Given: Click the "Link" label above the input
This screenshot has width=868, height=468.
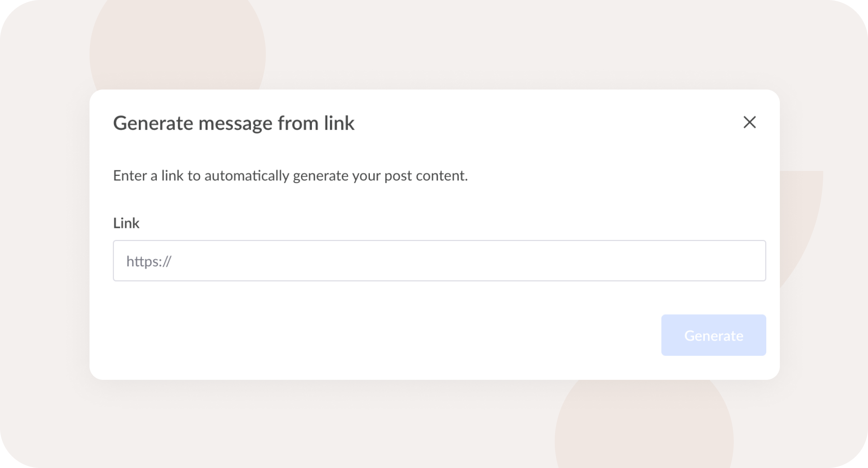Looking at the screenshot, I should coord(126,223).
